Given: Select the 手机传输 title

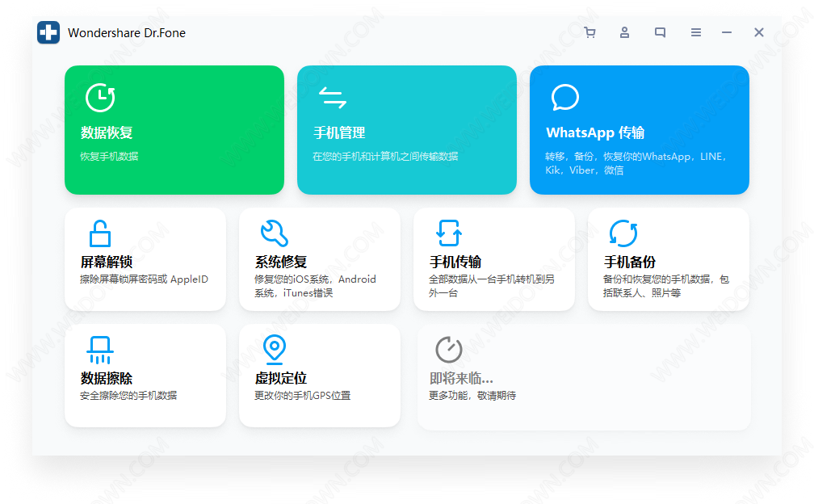Looking at the screenshot, I should [455, 262].
